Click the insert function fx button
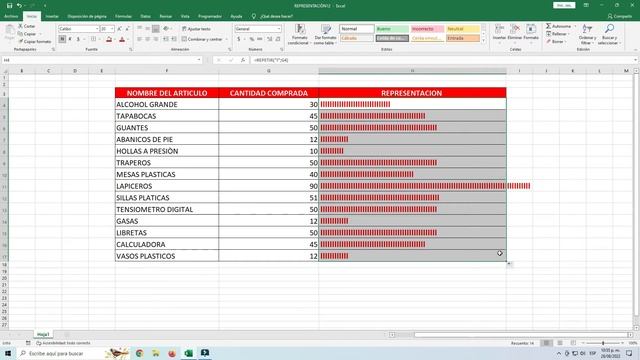640x360 pixels. 243,60
